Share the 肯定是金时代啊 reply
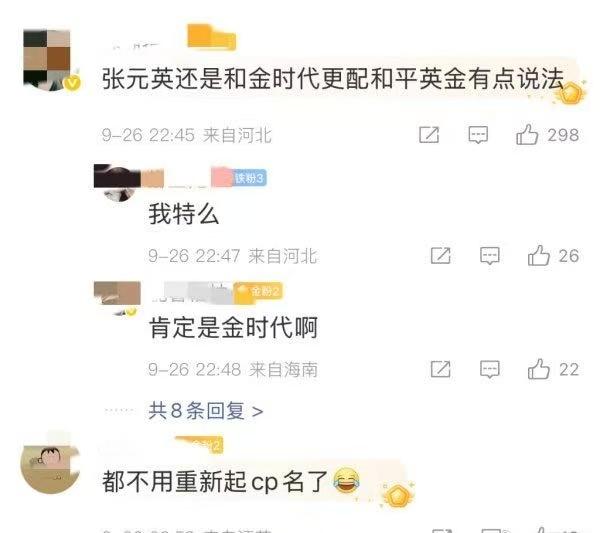Viewport: 600px width, 533px height. point(440,369)
